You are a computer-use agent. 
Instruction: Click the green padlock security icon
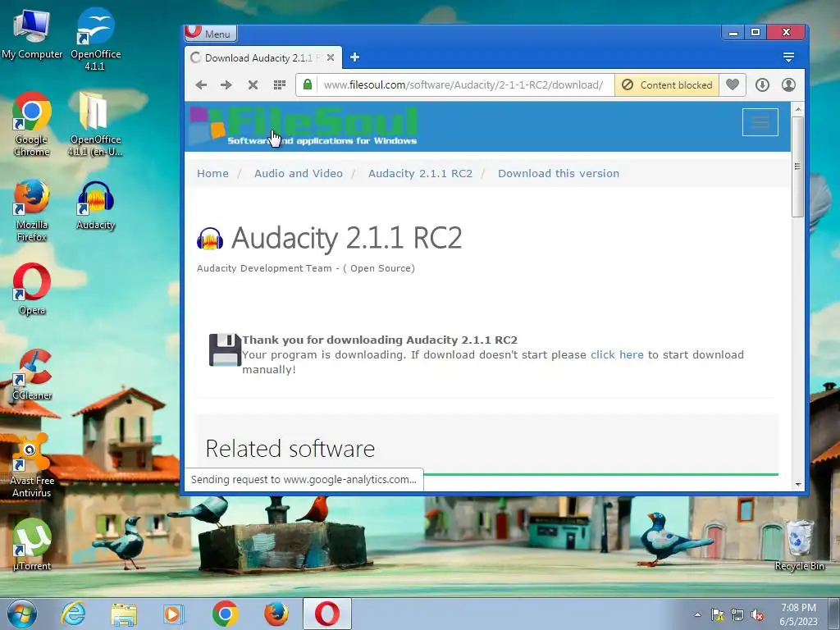pyautogui.click(x=308, y=84)
